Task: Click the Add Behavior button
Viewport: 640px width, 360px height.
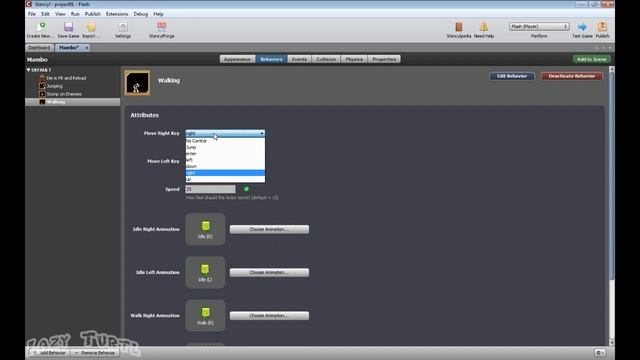Action: pyautogui.click(x=49, y=353)
